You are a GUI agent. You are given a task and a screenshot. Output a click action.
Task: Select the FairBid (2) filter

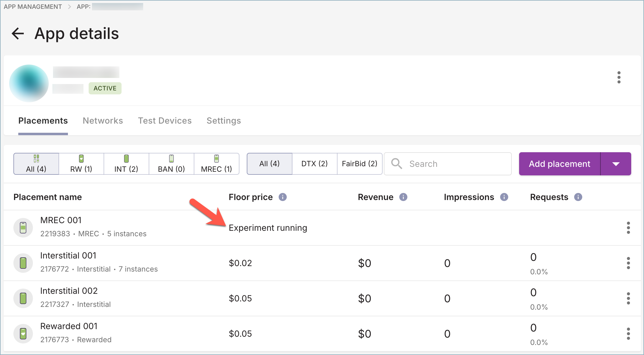coord(359,164)
